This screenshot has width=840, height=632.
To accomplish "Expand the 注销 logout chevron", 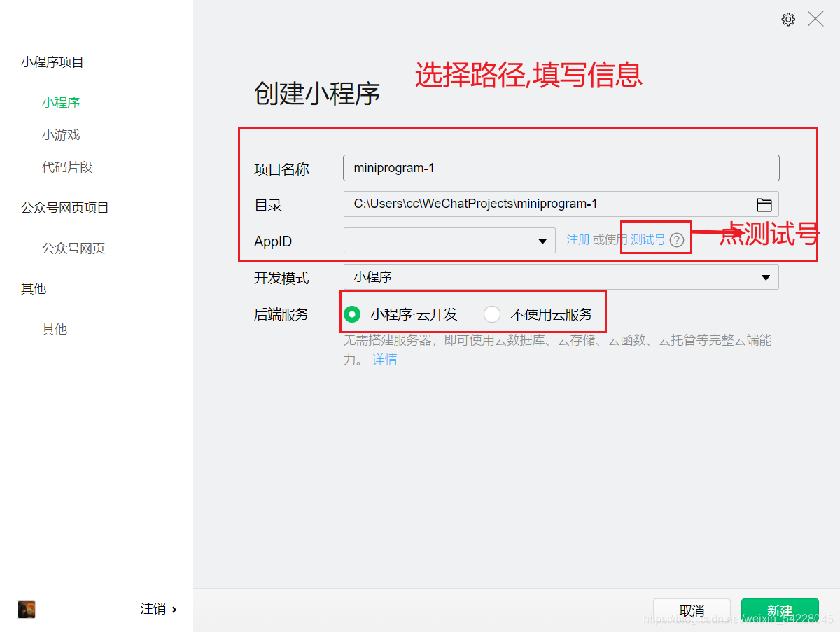I will click(x=174, y=609).
